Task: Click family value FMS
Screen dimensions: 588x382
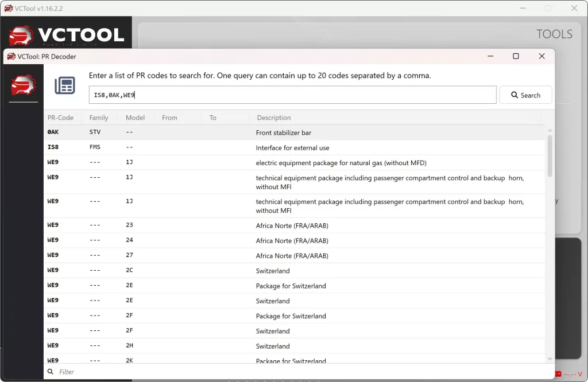Action: pyautogui.click(x=95, y=147)
